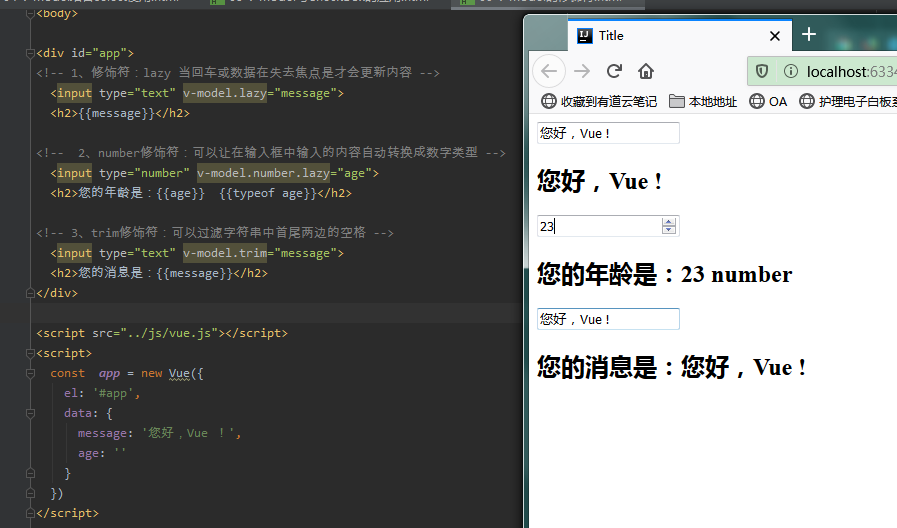The image size is (897, 528).
Task: Decrease age with spinner down arrow
Action: 668,230
